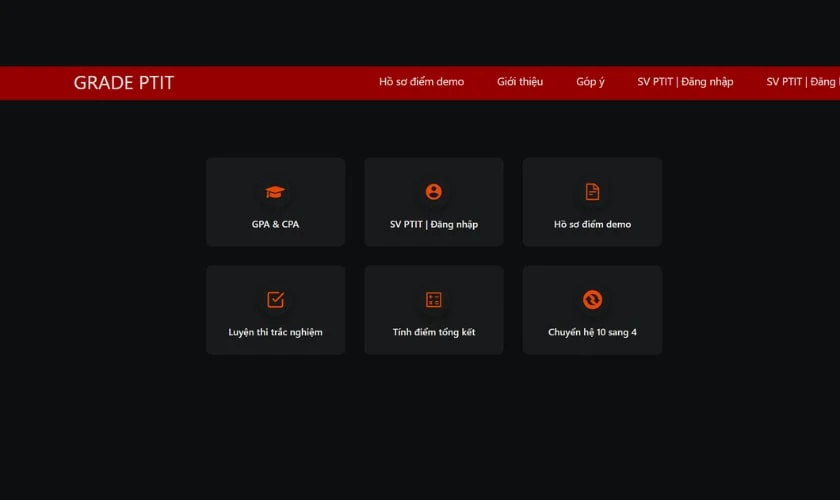Open the GRADE PTIT home logo
Screen dimensions: 840x500
pos(124,83)
